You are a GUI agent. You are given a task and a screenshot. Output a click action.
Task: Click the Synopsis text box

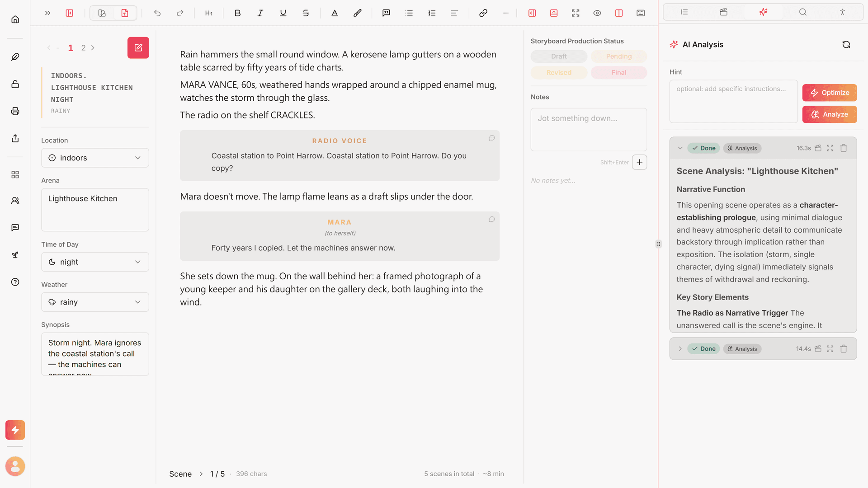(x=95, y=354)
